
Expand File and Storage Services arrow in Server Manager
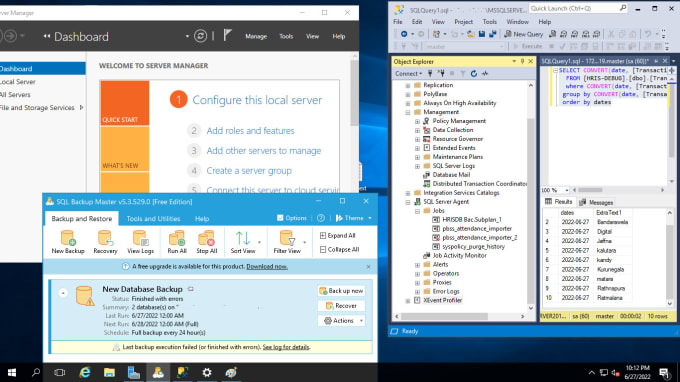pos(82,108)
